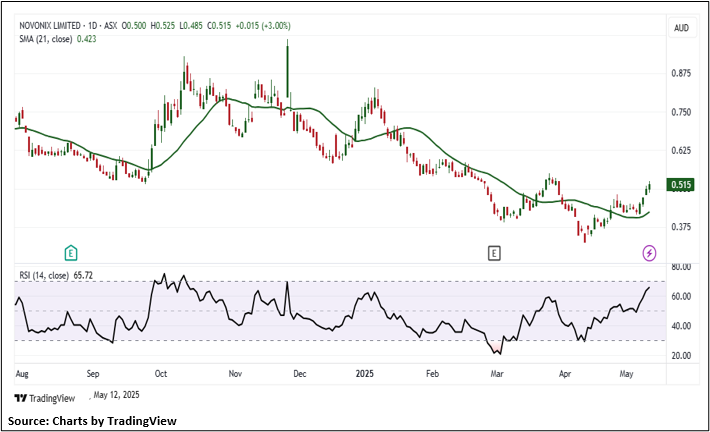Click the 20.00 RSI axis label
Image resolution: width=710 pixels, height=432 pixels.
coord(681,356)
